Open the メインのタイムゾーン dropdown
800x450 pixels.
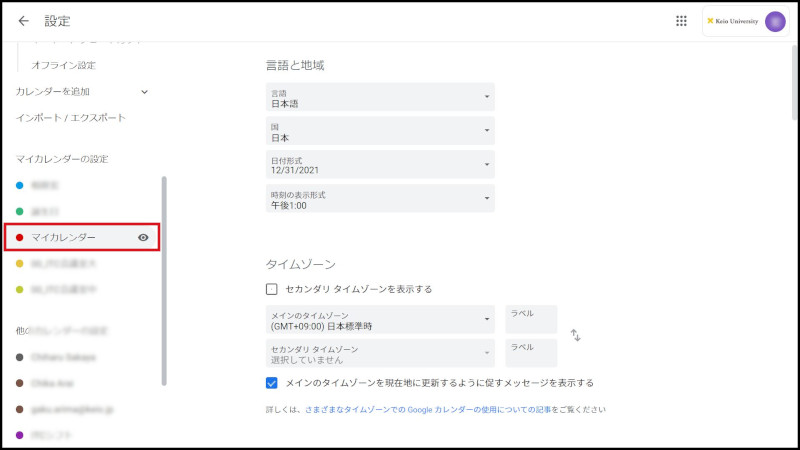point(380,320)
